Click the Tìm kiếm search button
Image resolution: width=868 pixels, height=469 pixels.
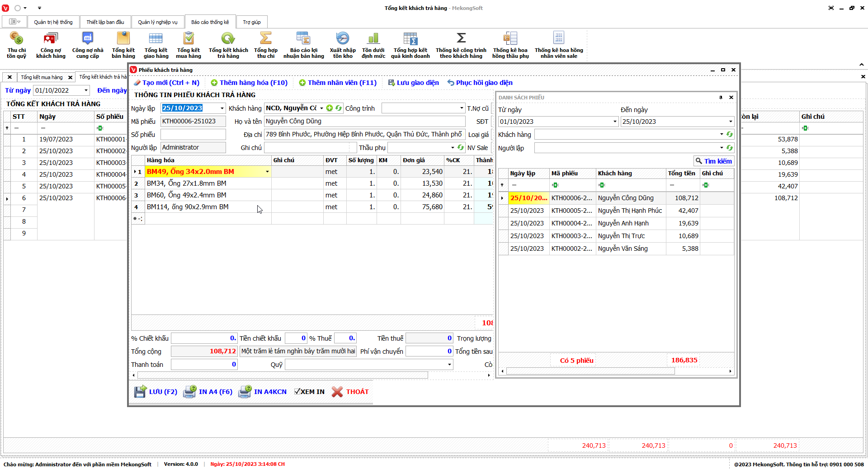pos(714,161)
